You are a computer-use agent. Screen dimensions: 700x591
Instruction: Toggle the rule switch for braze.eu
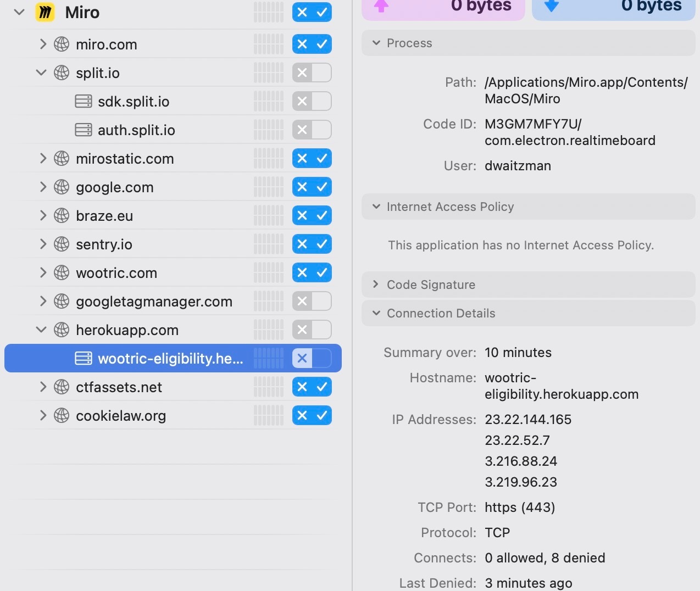(312, 215)
